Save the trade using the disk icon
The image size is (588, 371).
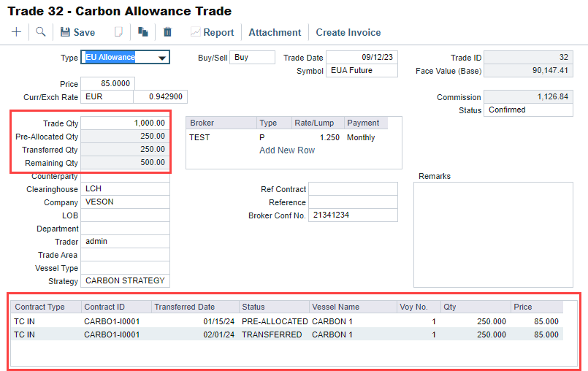[65, 32]
